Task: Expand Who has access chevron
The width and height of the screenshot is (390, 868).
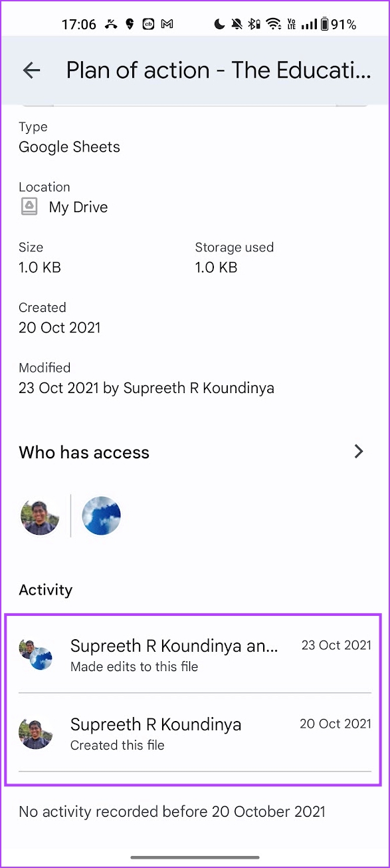Action: (359, 452)
